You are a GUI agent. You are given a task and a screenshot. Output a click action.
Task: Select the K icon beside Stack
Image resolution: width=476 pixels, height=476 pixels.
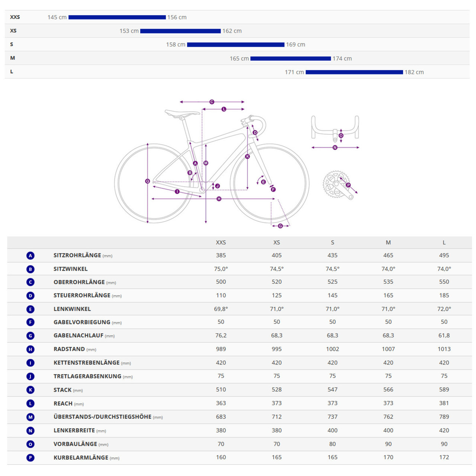[x=30, y=390]
